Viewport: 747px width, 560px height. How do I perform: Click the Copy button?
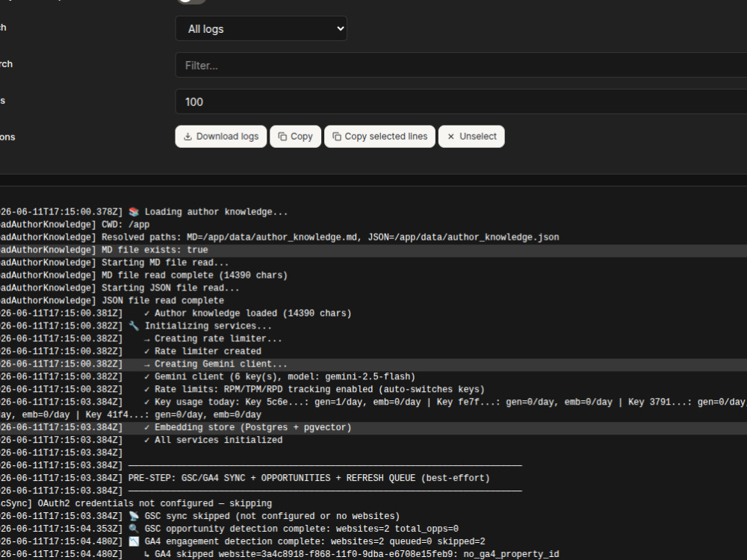pos(295,137)
